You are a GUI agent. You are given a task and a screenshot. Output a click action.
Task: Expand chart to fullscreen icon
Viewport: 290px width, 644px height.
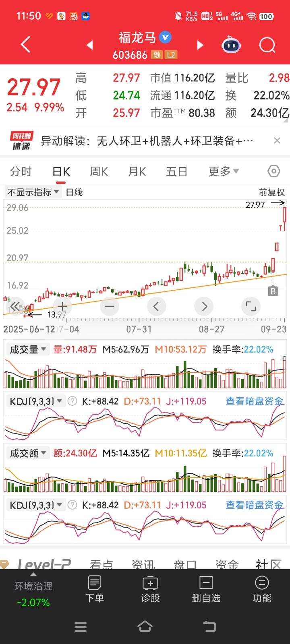tap(251, 307)
